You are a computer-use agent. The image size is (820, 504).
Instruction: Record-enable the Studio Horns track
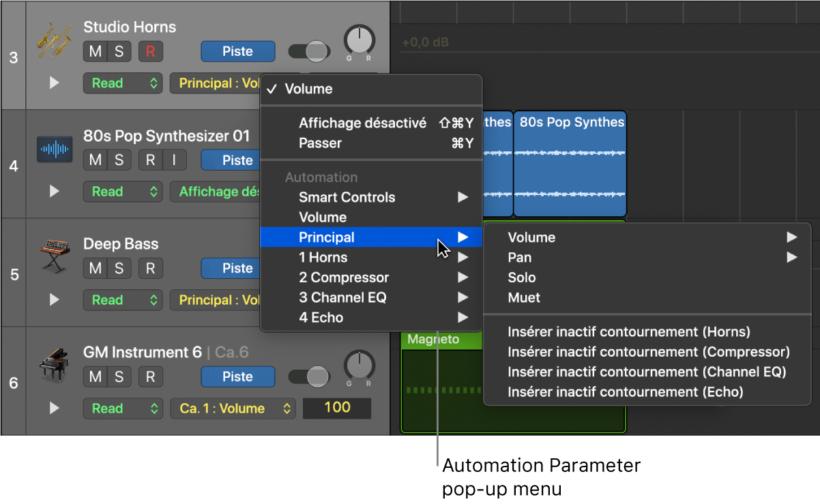(x=151, y=51)
